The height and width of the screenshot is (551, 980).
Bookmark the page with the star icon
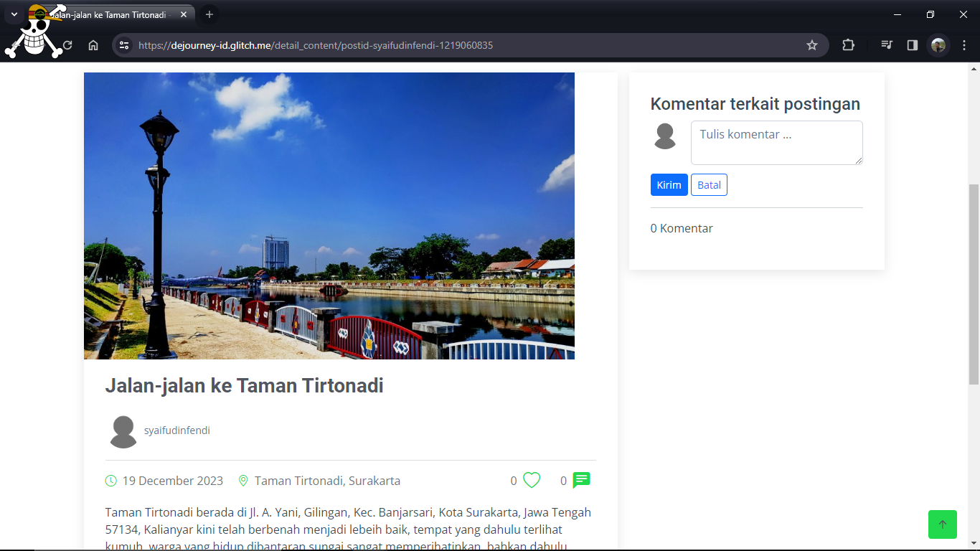click(x=812, y=45)
